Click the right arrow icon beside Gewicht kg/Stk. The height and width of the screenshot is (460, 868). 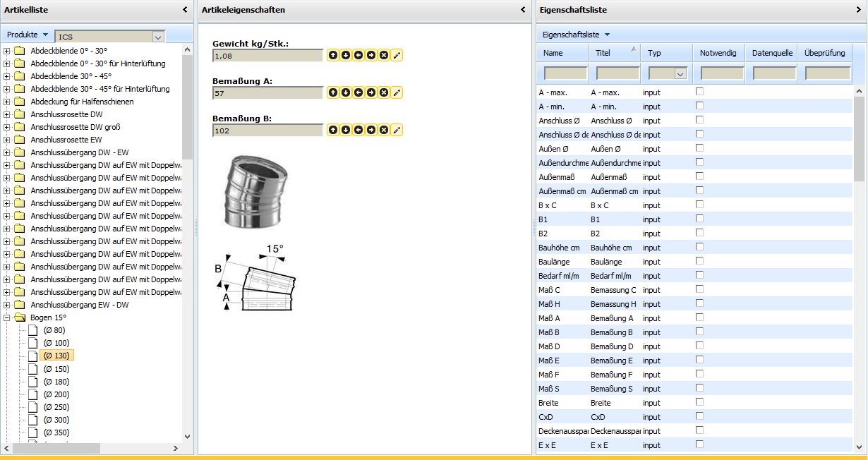(371, 55)
